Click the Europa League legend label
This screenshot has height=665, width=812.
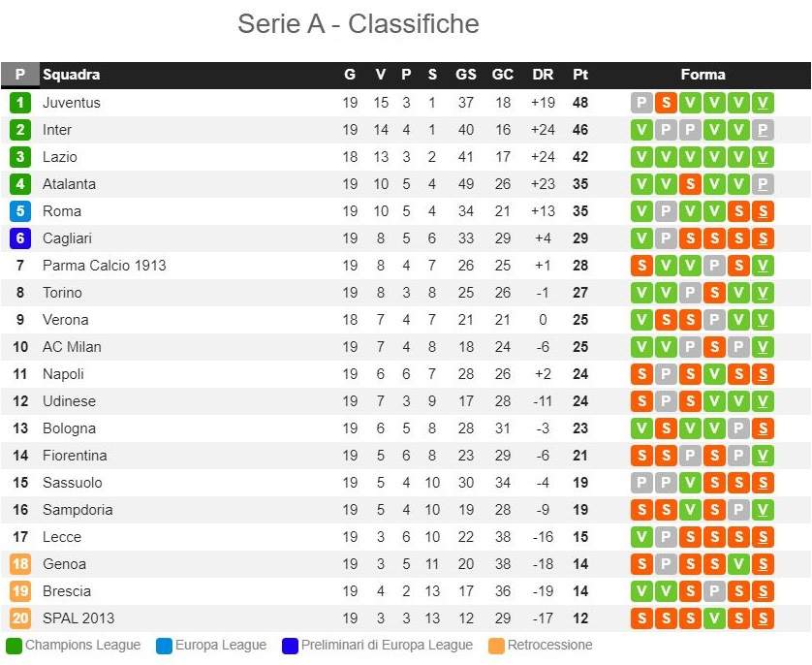pos(221,646)
